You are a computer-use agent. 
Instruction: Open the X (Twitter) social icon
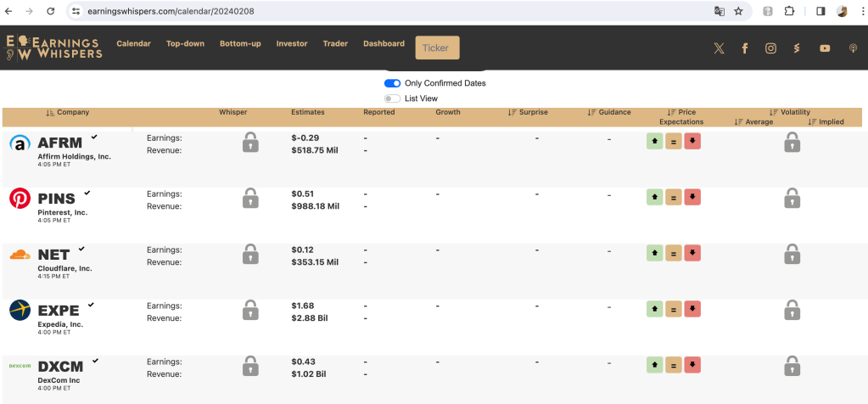[x=720, y=48]
